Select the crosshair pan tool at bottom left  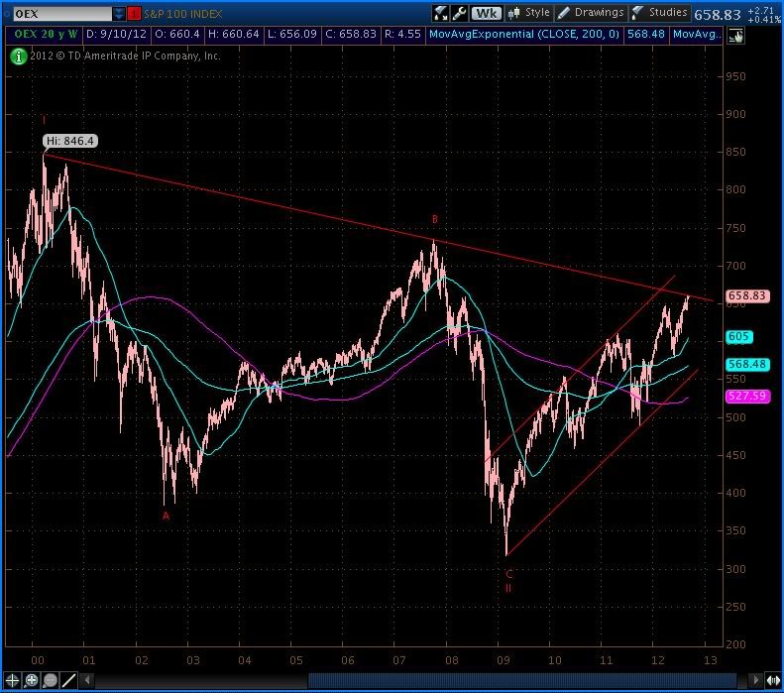(13, 680)
